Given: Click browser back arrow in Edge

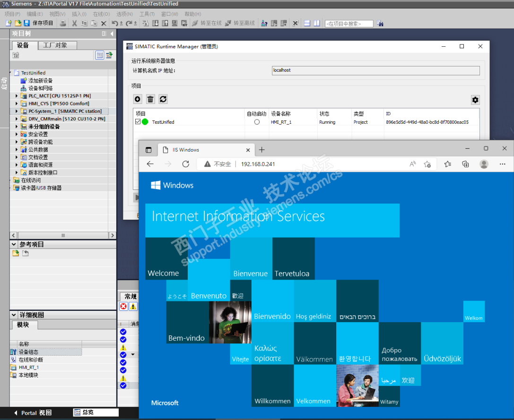Looking at the screenshot, I should click(150, 164).
